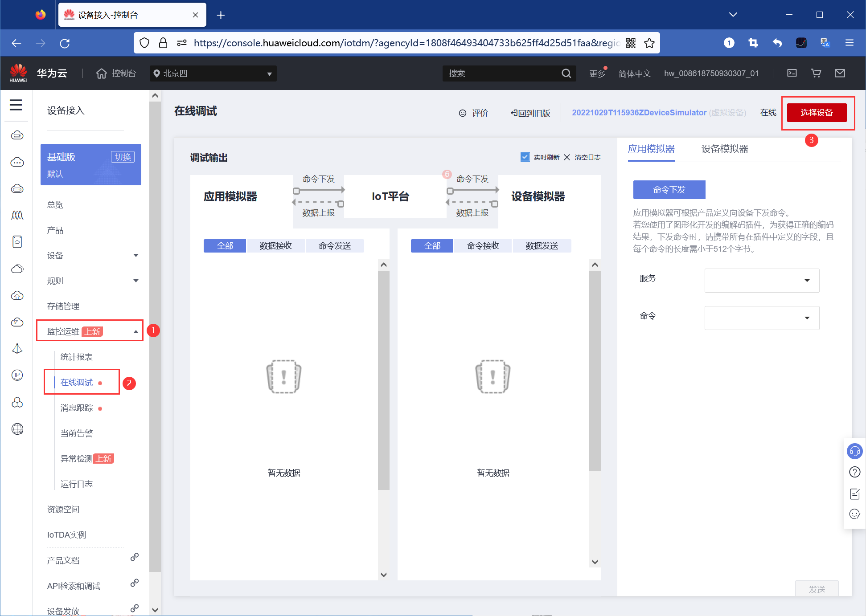866x616 pixels.
Task: Switch to the 设备模拟器 tab
Action: (x=724, y=149)
